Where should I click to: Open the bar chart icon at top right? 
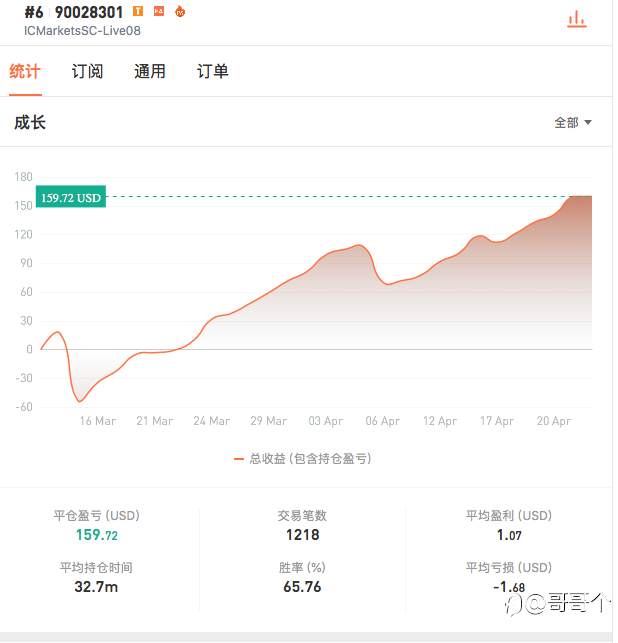[x=577, y=19]
